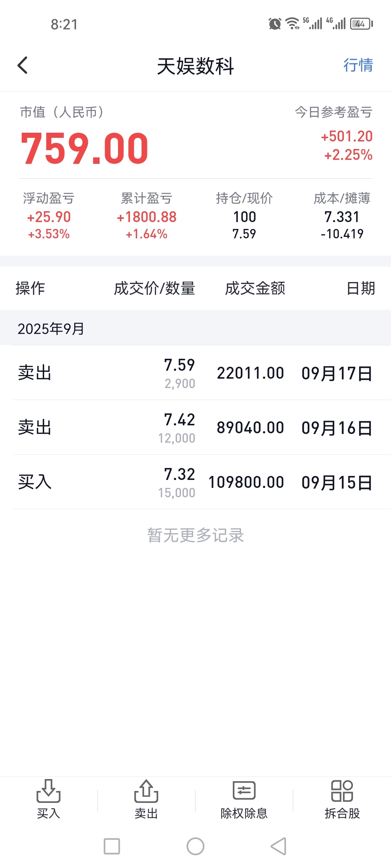The width and height of the screenshot is (391, 868).
Task: Tap the 累计盈亏 cumulative profit value
Action: [147, 217]
